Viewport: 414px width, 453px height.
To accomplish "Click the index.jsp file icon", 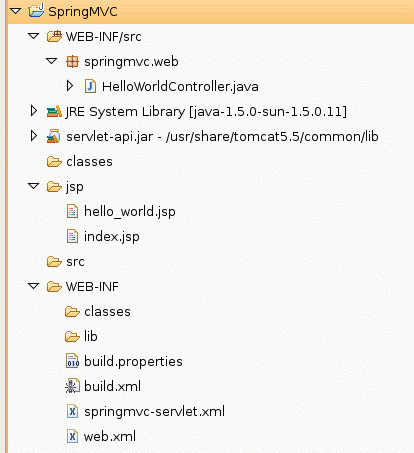I will click(x=72, y=236).
